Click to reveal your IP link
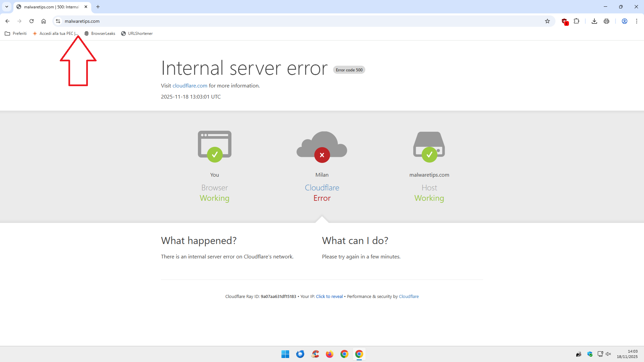 (x=329, y=297)
